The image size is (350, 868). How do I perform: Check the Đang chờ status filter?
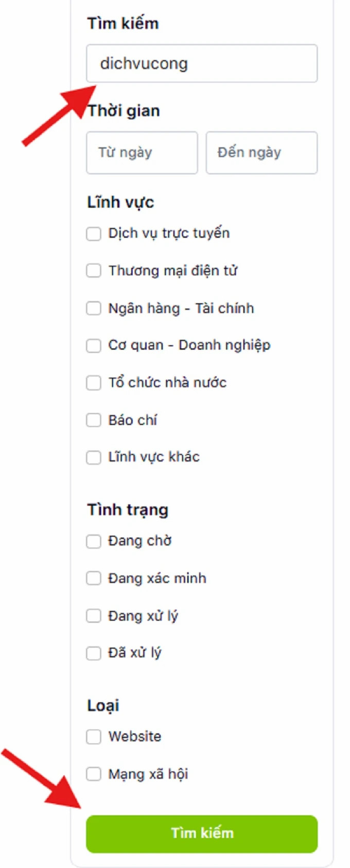click(93, 541)
